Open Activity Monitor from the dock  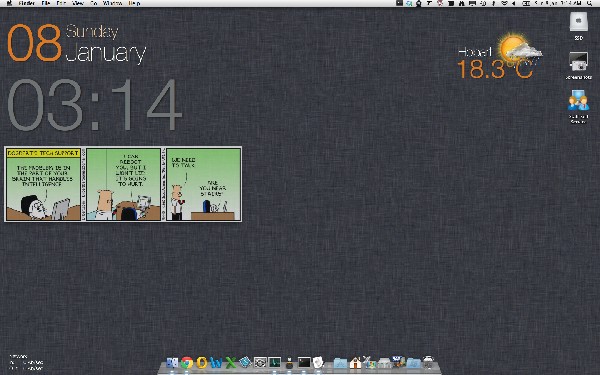point(275,362)
